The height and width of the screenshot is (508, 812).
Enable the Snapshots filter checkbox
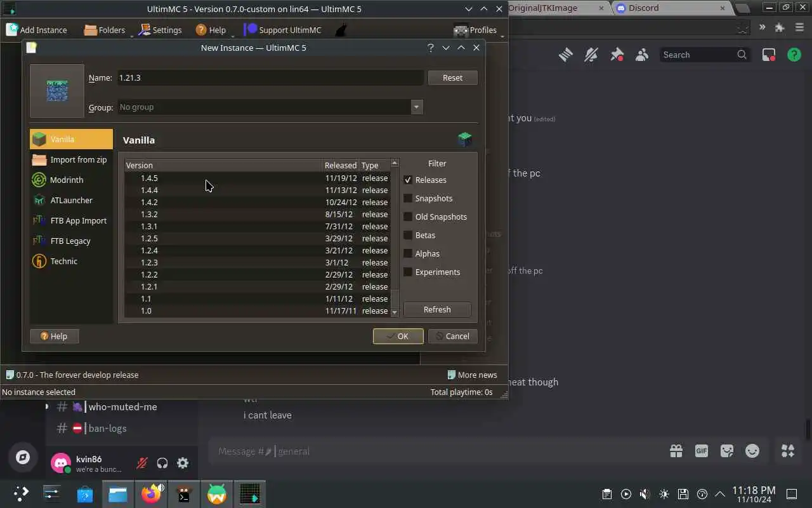(x=408, y=198)
